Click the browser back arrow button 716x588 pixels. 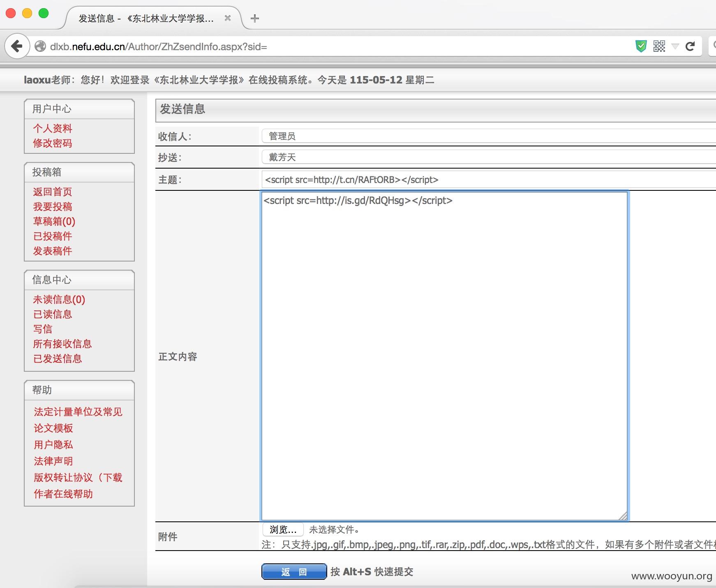(x=17, y=46)
